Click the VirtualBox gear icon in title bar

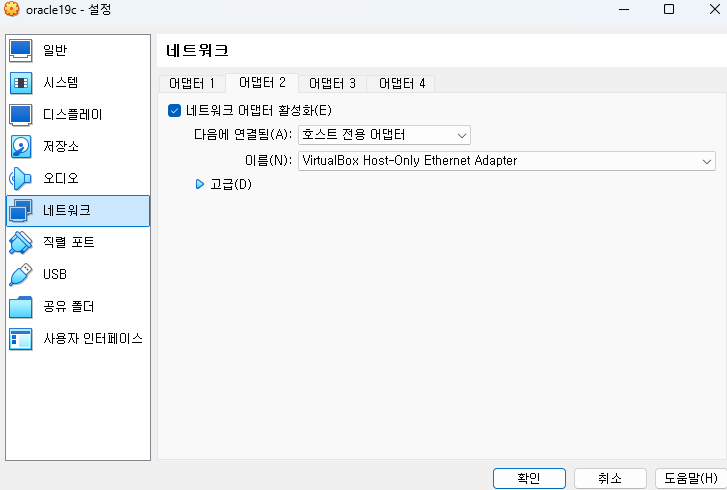point(12,9)
